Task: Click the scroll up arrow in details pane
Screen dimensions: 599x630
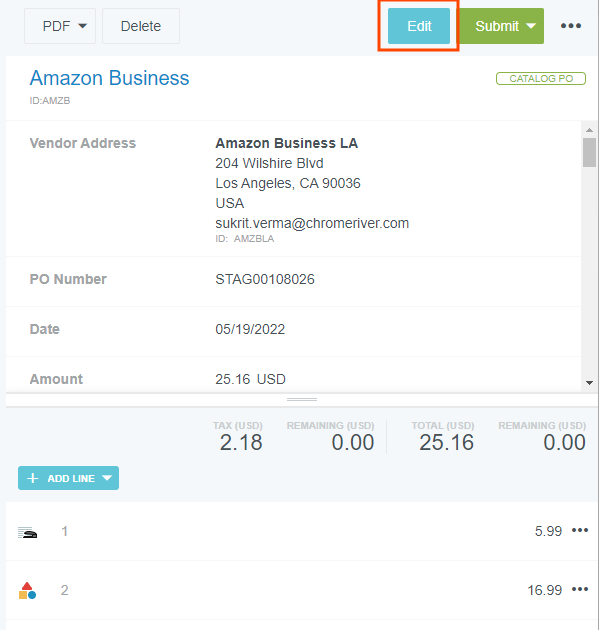Action: tap(589, 130)
